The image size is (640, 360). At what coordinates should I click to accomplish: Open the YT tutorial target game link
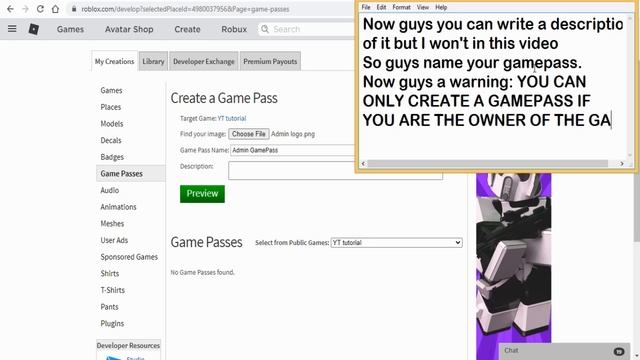point(232,118)
